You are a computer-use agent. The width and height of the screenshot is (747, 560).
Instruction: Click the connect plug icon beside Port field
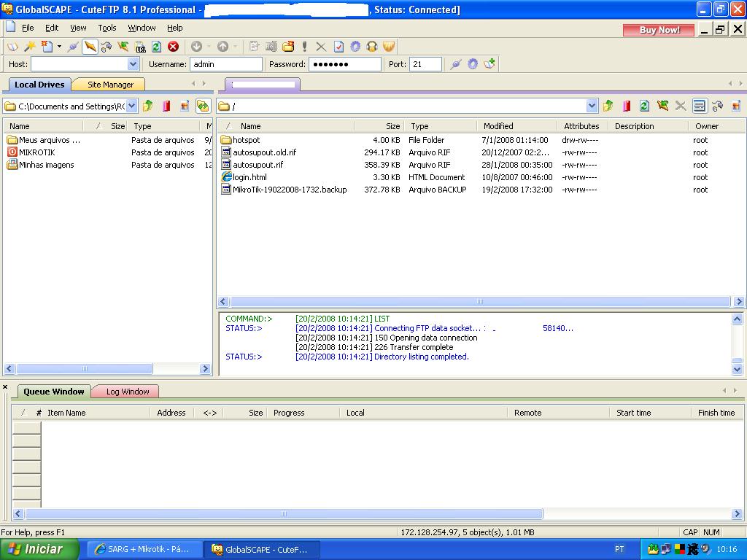pyautogui.click(x=456, y=64)
